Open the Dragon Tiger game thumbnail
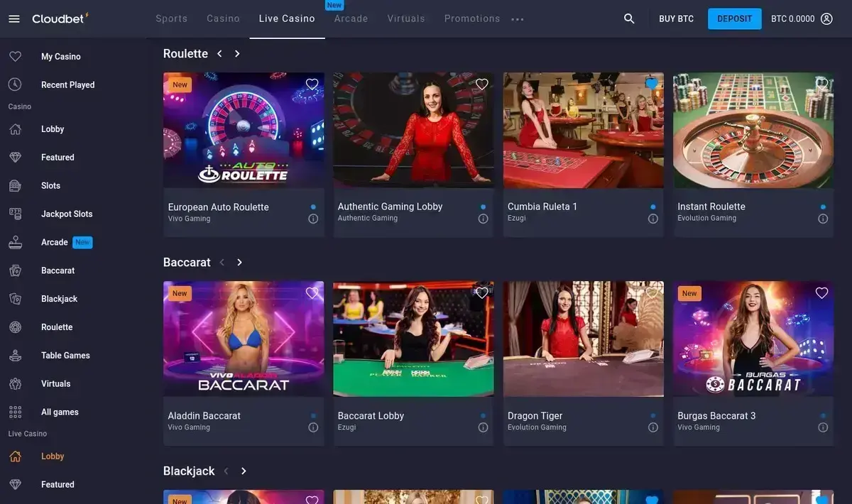The image size is (852, 504). pyautogui.click(x=584, y=339)
